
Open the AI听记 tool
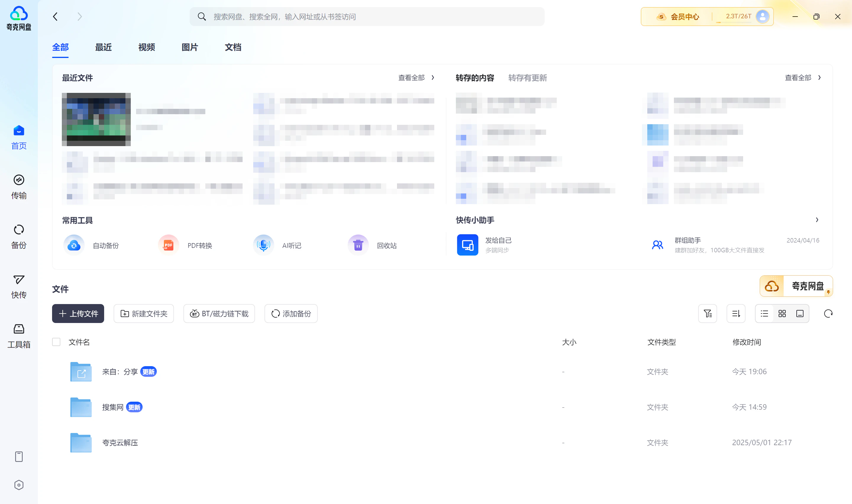tap(277, 245)
